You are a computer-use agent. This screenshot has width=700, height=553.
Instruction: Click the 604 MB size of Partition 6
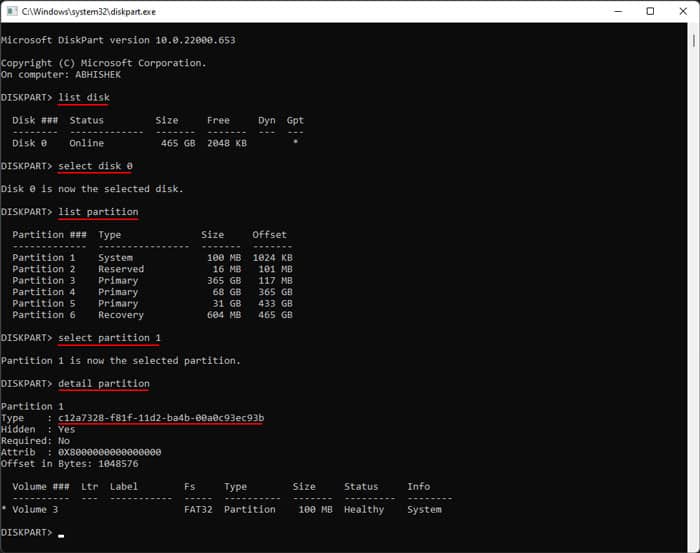(x=224, y=315)
